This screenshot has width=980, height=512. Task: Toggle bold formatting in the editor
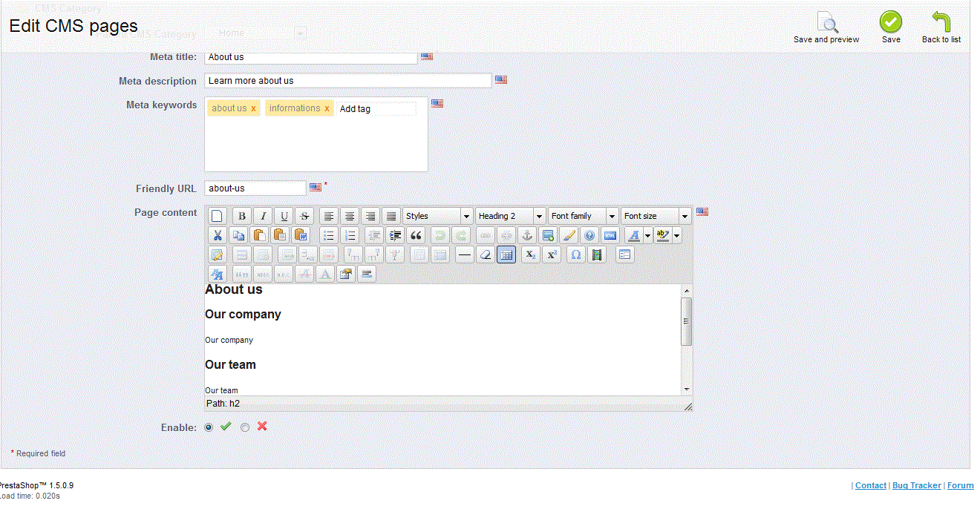(x=241, y=216)
